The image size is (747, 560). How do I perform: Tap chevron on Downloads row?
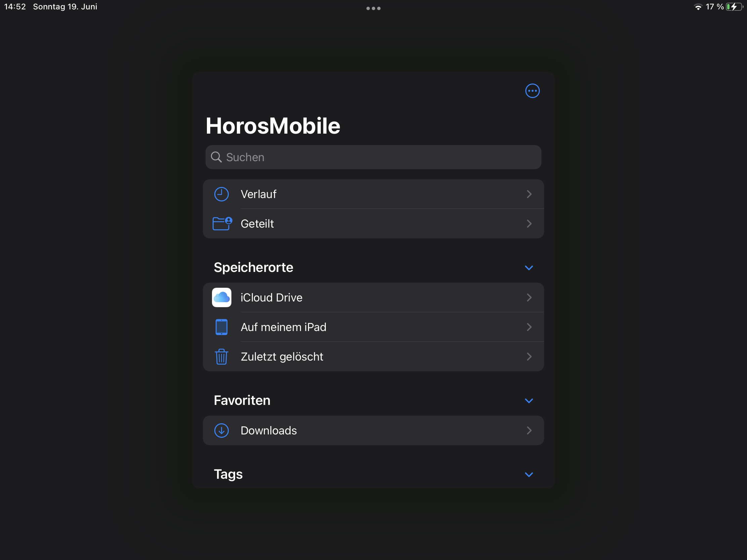click(x=529, y=430)
